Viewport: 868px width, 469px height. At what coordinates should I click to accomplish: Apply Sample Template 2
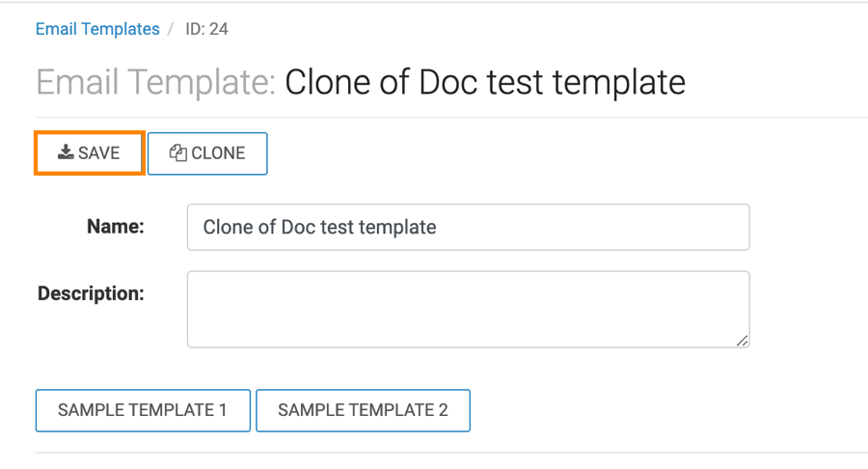click(363, 410)
